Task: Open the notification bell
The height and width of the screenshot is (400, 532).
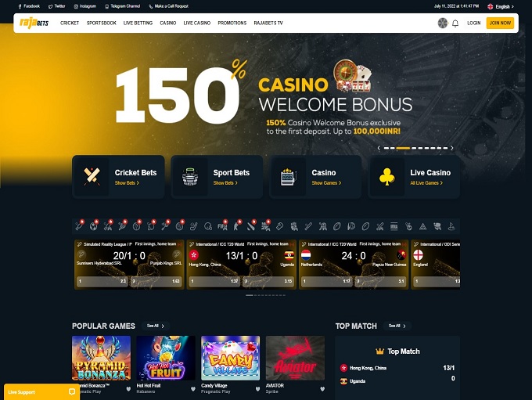Action: 455,23
